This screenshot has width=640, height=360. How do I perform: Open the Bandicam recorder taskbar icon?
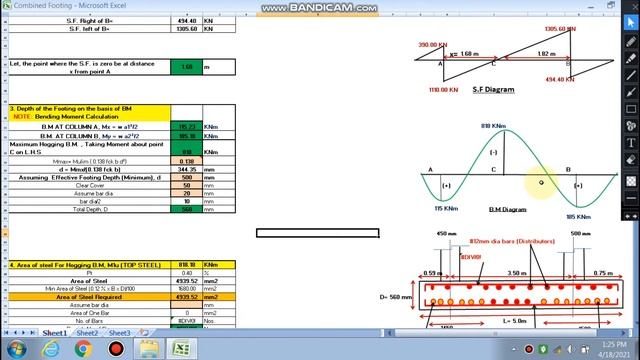click(x=116, y=349)
